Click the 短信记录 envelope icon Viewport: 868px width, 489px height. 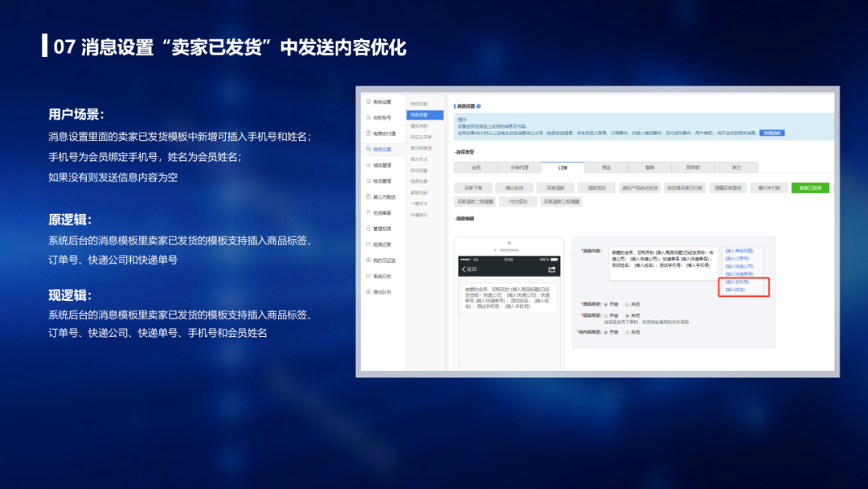coord(369,244)
